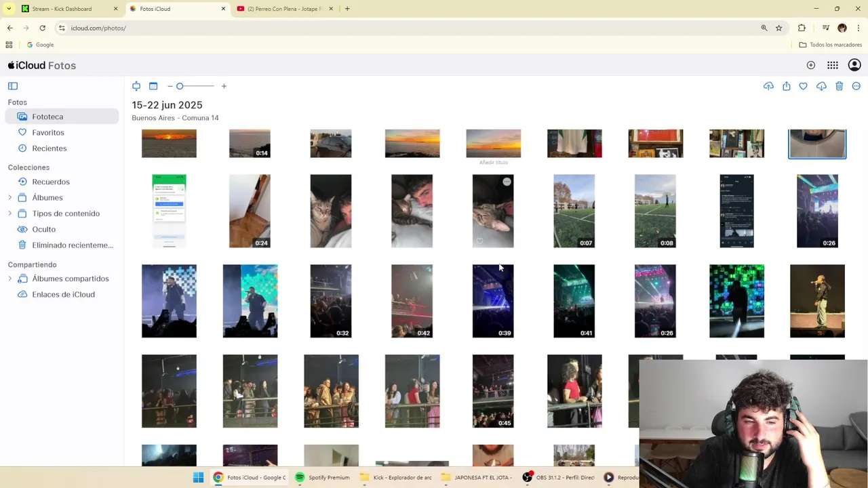Bookmark this page with star icon
The image size is (868, 488).
778,28
